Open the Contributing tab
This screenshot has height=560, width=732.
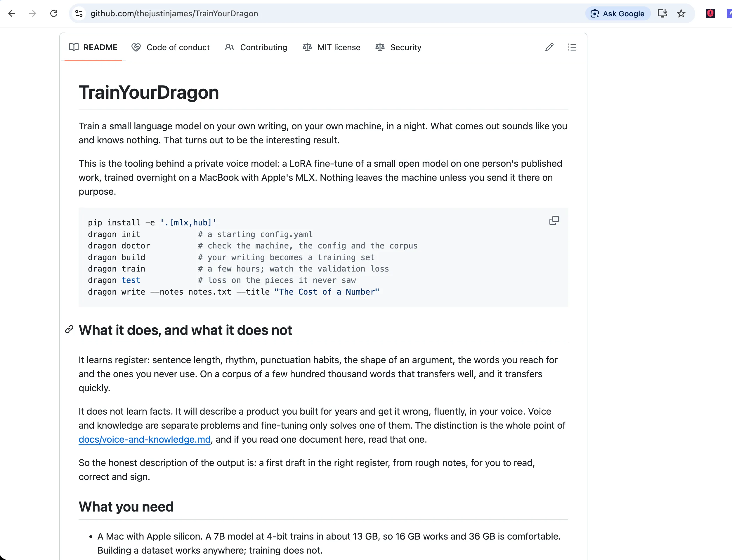pos(256,47)
